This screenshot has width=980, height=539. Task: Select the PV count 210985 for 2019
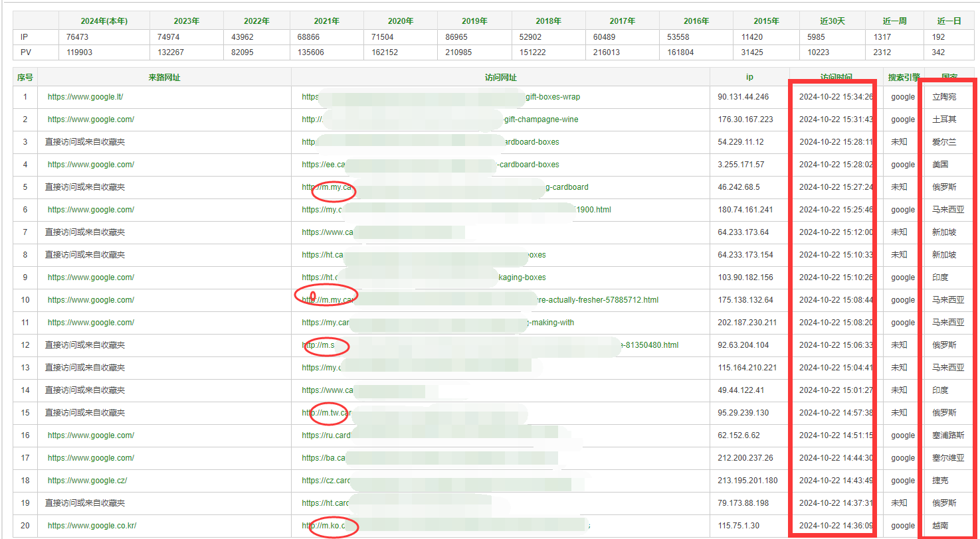coord(458,52)
